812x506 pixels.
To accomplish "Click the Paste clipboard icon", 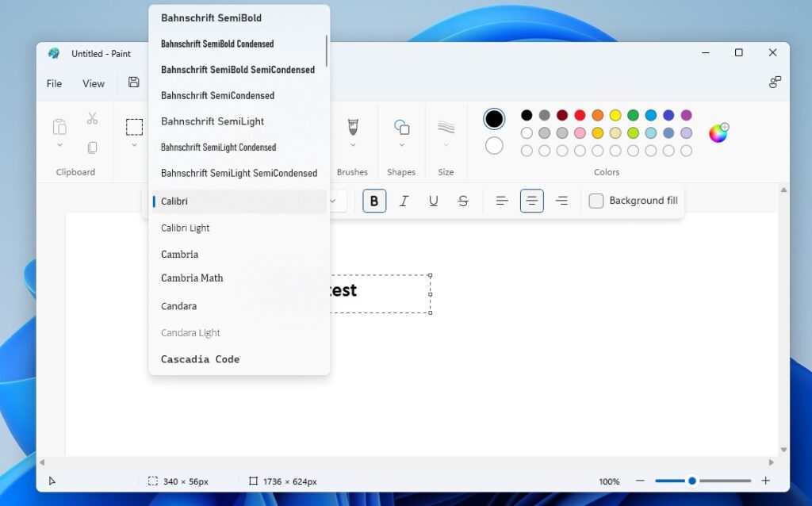I will coord(59,127).
